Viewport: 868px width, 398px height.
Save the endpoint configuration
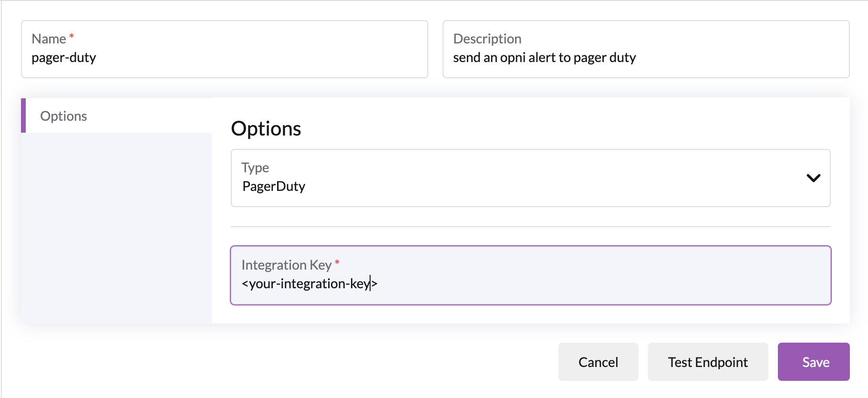pyautogui.click(x=814, y=362)
